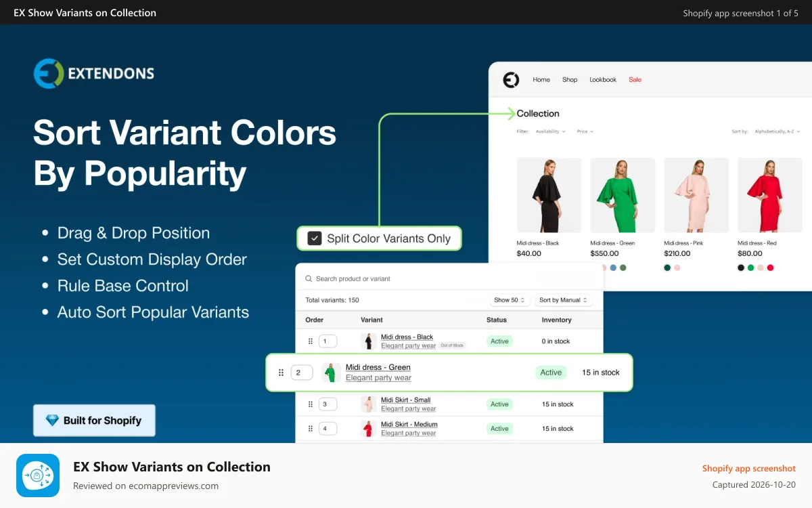Click the Collection heading
This screenshot has width=812, height=508.
[538, 114]
